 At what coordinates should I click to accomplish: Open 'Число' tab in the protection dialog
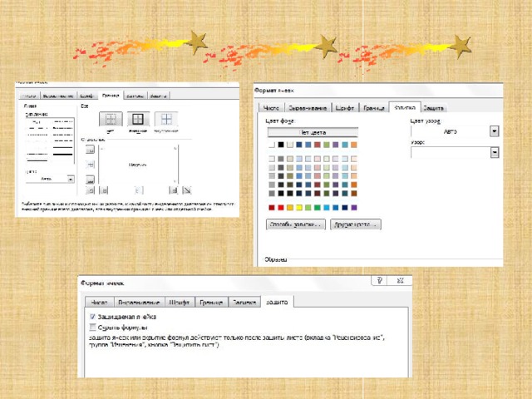[x=100, y=303]
